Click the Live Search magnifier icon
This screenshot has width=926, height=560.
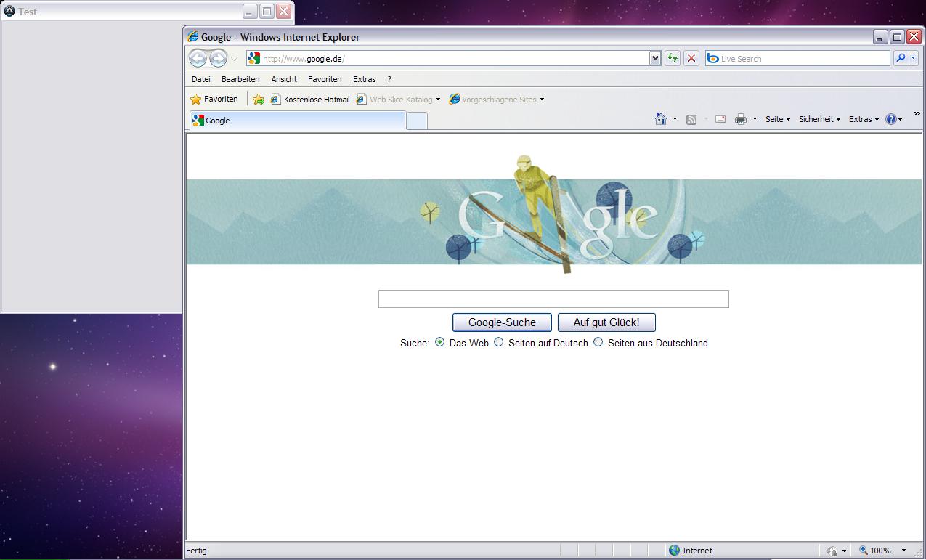(x=901, y=58)
